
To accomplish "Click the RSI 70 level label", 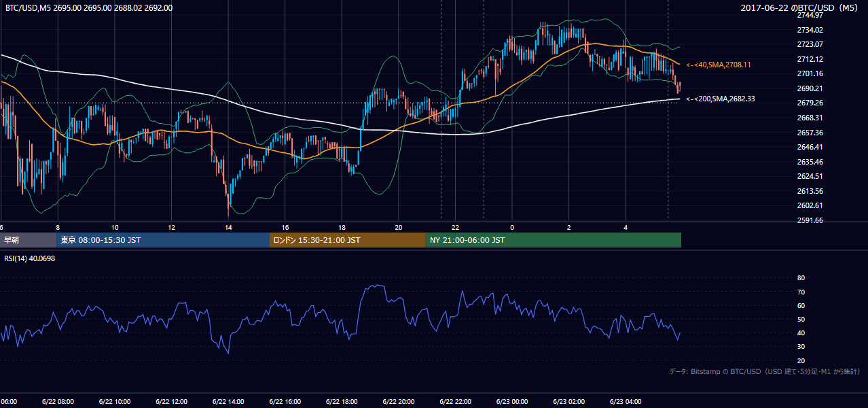I will pyautogui.click(x=801, y=292).
